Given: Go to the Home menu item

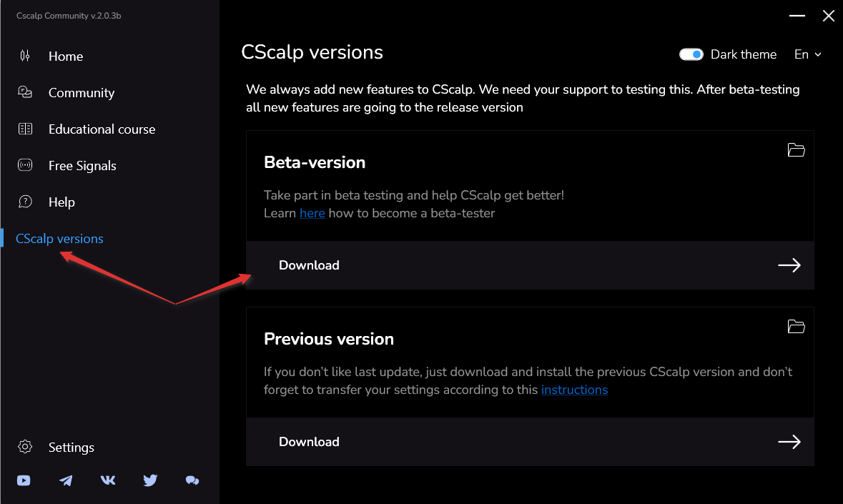Looking at the screenshot, I should [66, 56].
